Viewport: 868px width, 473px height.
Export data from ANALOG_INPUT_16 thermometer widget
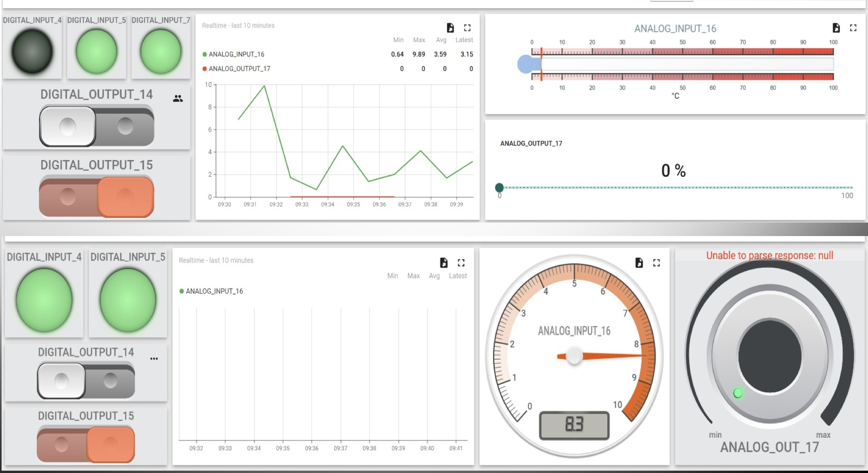[x=836, y=28]
